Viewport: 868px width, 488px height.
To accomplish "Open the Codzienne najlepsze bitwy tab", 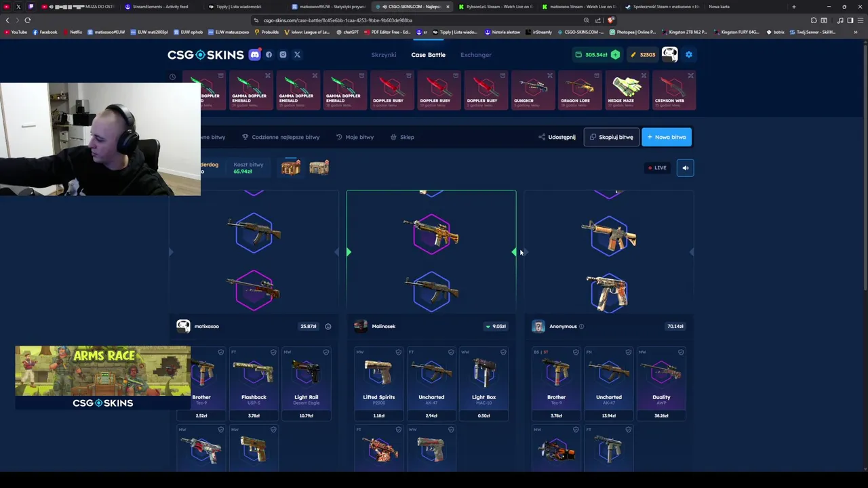I will coord(281,137).
